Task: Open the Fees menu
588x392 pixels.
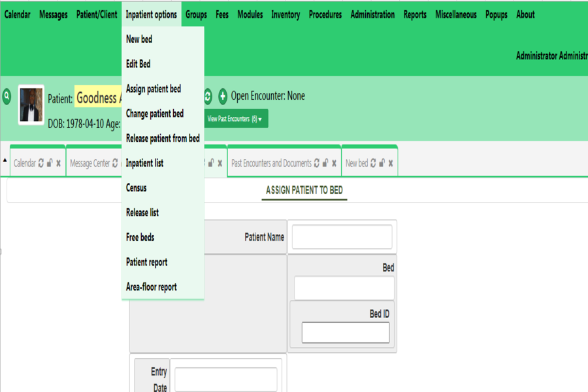Action: (222, 14)
